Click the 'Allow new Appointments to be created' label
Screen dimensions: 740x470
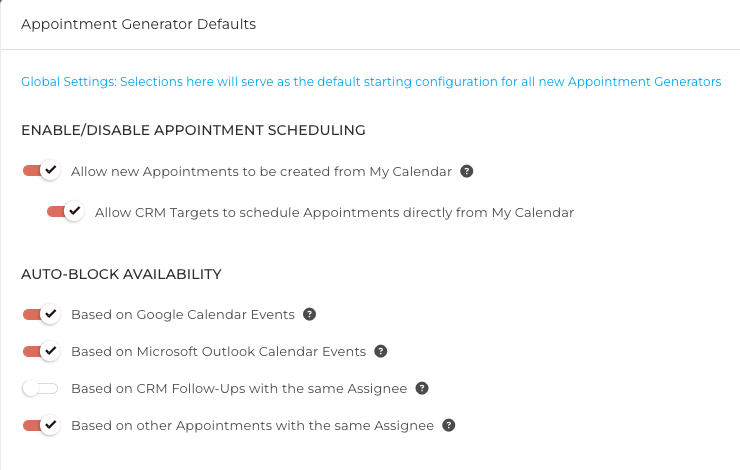pos(261,172)
